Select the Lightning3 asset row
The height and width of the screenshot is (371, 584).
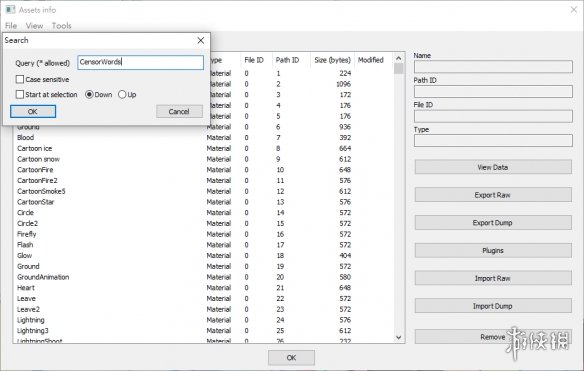203,331
